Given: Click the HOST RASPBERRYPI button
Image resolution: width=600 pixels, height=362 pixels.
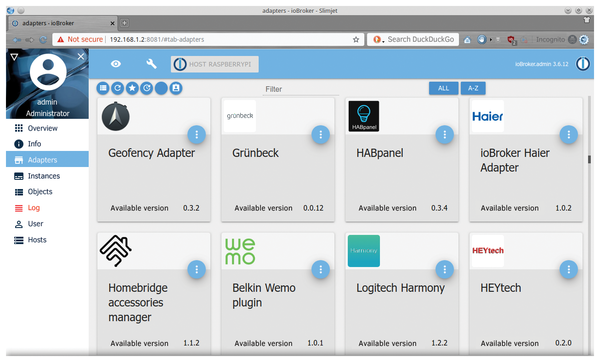Looking at the screenshot, I should tap(215, 64).
